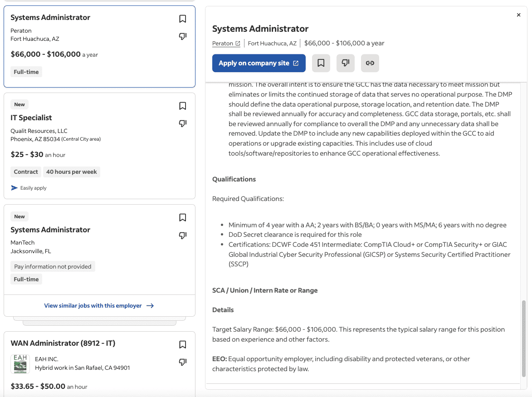Save job using details panel bookmark button
Image resolution: width=532 pixels, height=397 pixels.
tap(321, 63)
